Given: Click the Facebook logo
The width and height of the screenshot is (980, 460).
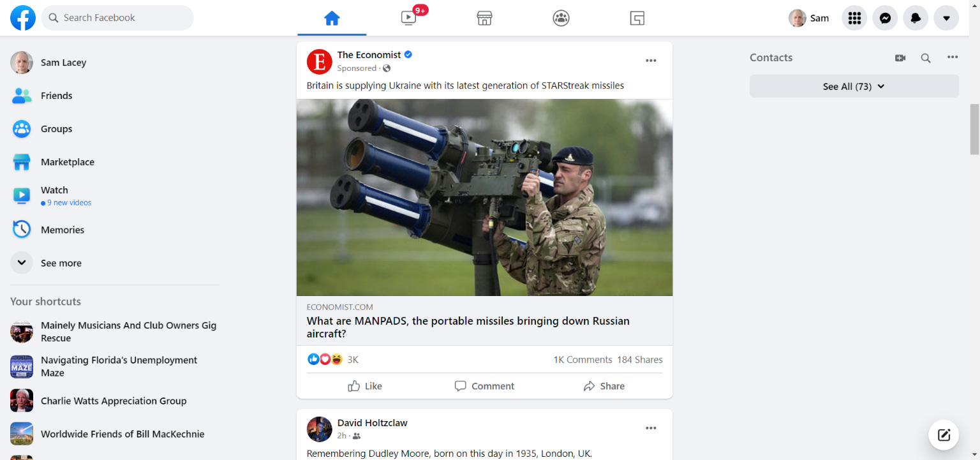Looking at the screenshot, I should tap(23, 18).
